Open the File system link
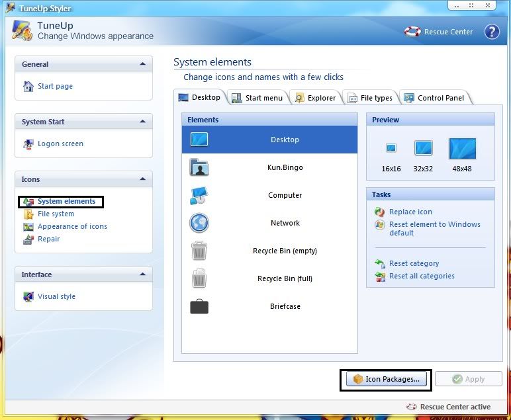 click(x=56, y=214)
